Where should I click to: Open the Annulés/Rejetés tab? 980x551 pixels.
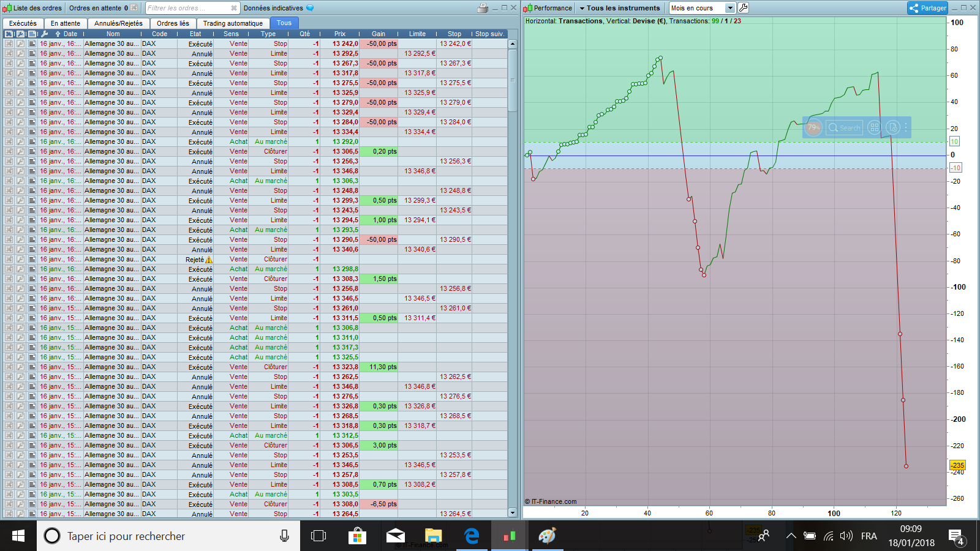119,23
